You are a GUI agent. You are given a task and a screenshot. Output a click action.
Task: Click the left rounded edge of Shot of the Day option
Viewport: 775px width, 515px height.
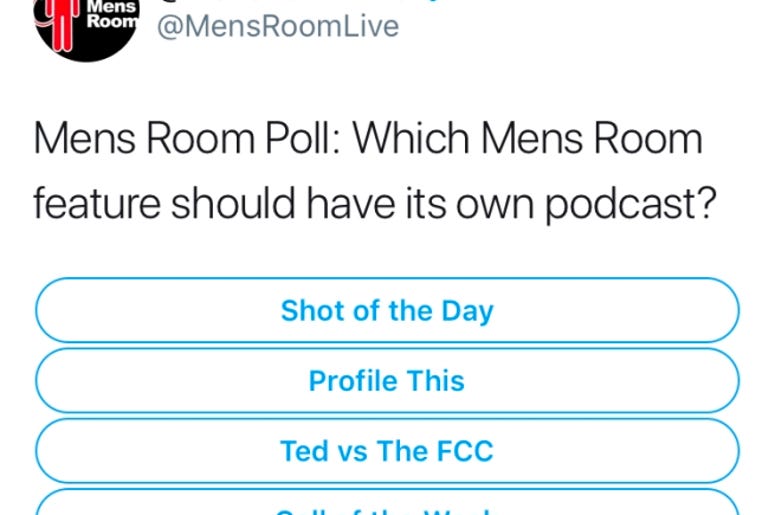(x=49, y=310)
